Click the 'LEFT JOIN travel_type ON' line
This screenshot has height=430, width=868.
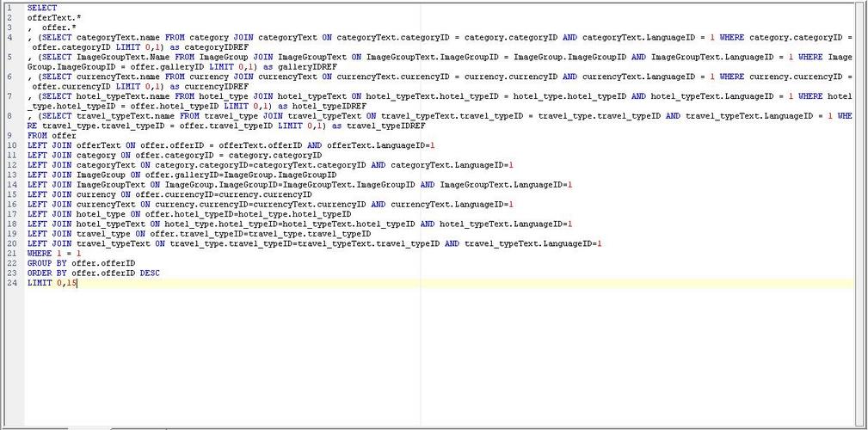[x=200, y=234]
